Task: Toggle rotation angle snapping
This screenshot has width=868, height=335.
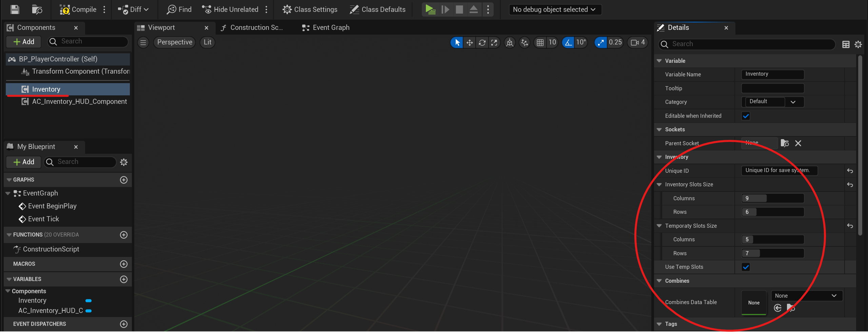Action: [x=568, y=42]
